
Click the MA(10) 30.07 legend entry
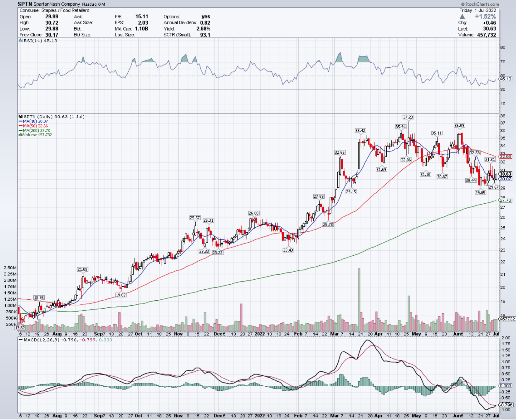click(x=33, y=121)
